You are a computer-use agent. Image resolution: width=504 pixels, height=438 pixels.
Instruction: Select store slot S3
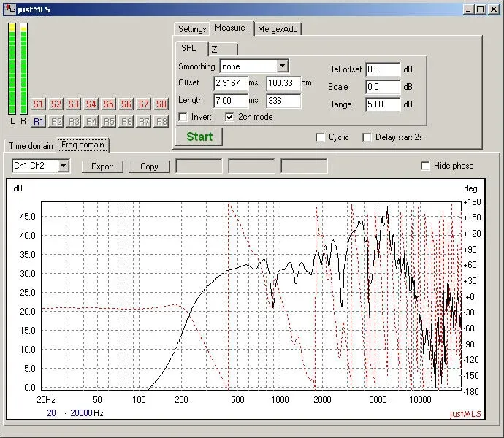74,104
